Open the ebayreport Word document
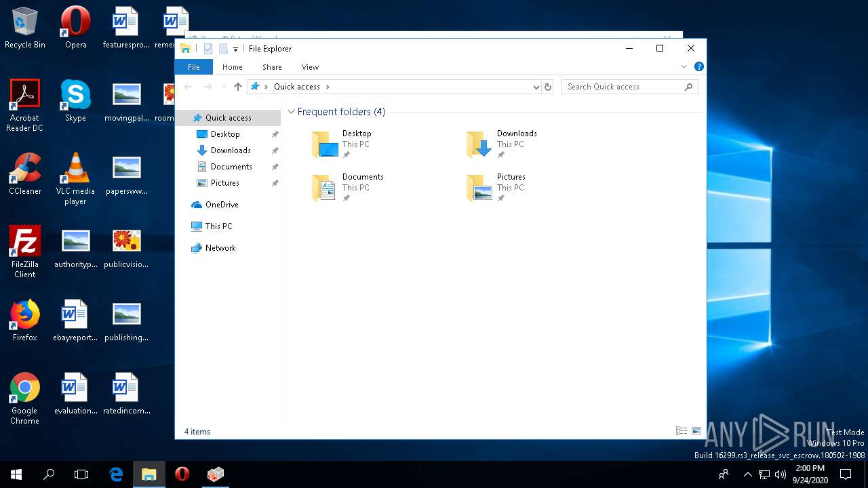 [75, 321]
